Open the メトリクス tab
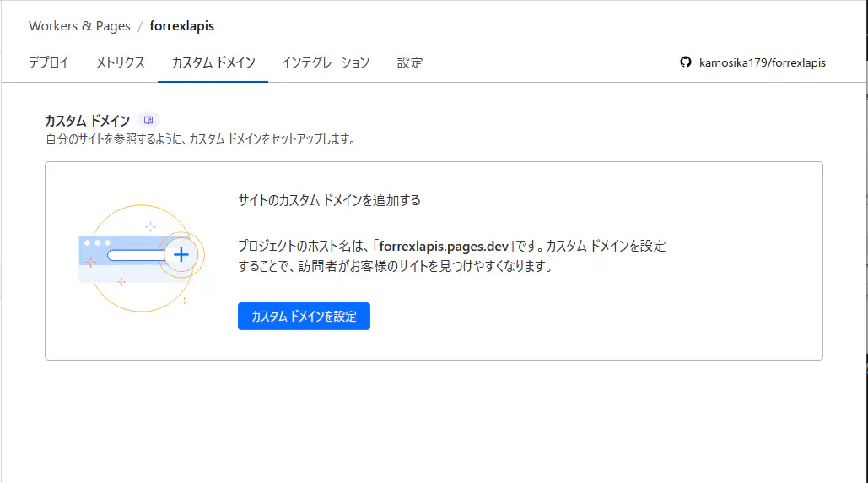868x483 pixels. (x=121, y=62)
